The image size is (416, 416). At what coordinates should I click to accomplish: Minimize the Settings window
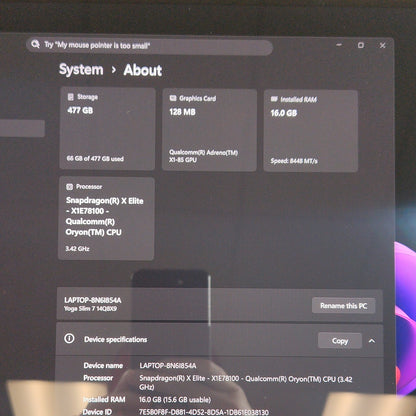tap(339, 44)
